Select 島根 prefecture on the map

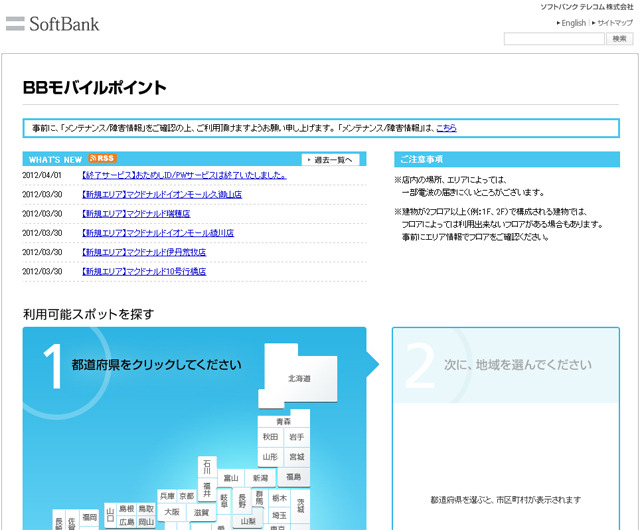click(127, 509)
